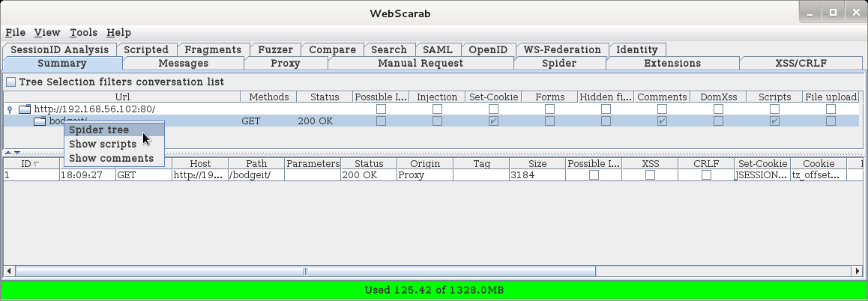The height and width of the screenshot is (301, 868).
Task: Sort conversations by Origin column header
Action: coord(425,164)
